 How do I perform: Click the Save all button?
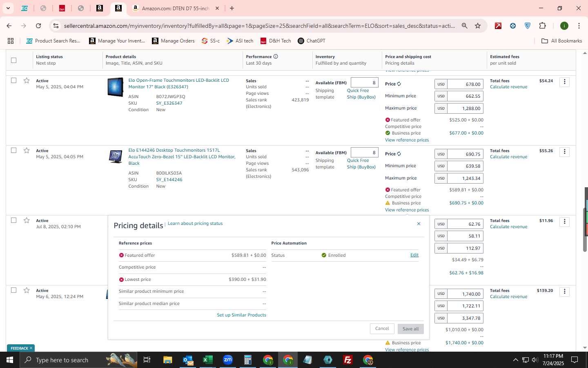coord(411,329)
